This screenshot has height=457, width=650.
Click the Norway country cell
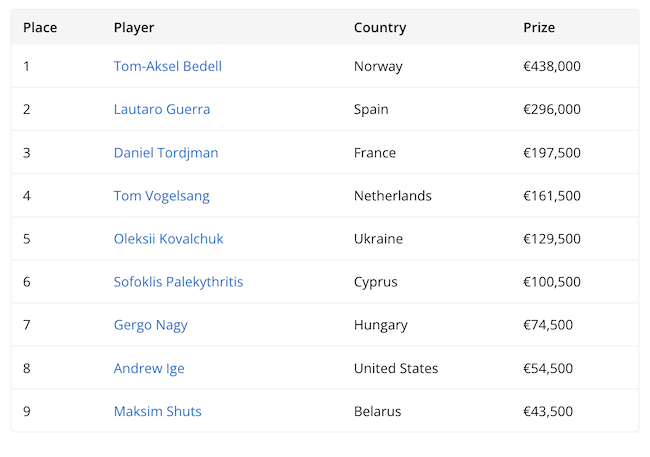pyautogui.click(x=378, y=66)
